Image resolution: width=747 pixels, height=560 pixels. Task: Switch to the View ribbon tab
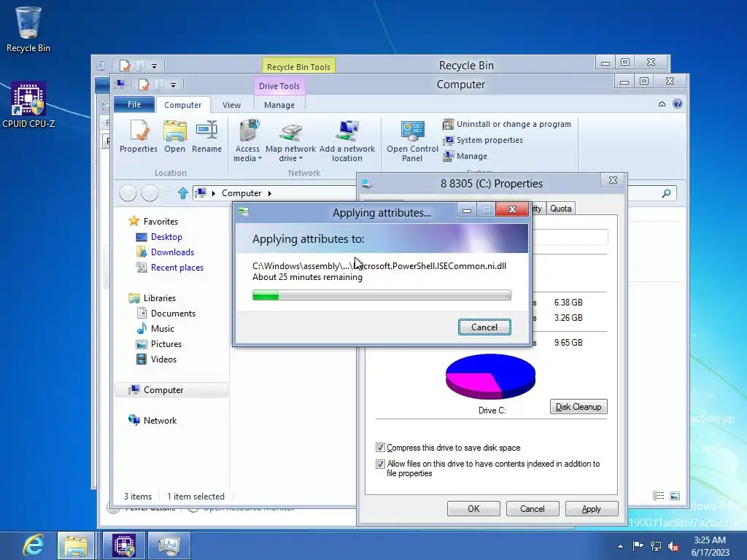pyautogui.click(x=231, y=105)
